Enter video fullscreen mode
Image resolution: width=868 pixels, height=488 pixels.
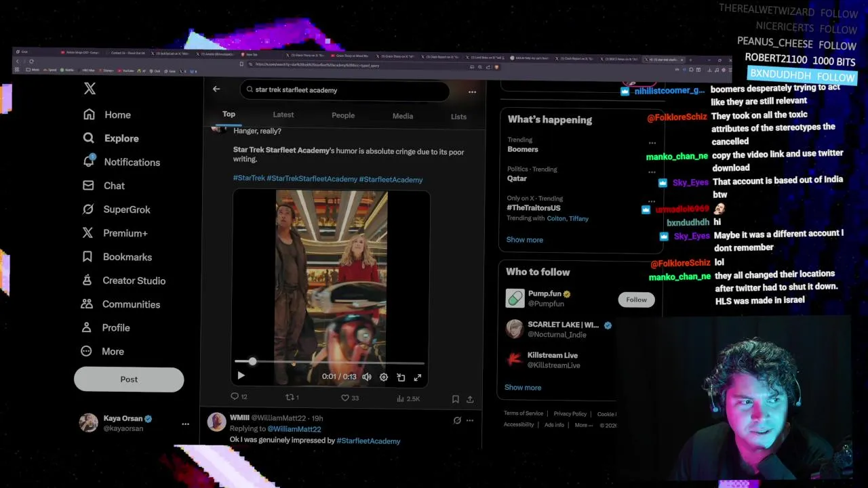tap(418, 377)
